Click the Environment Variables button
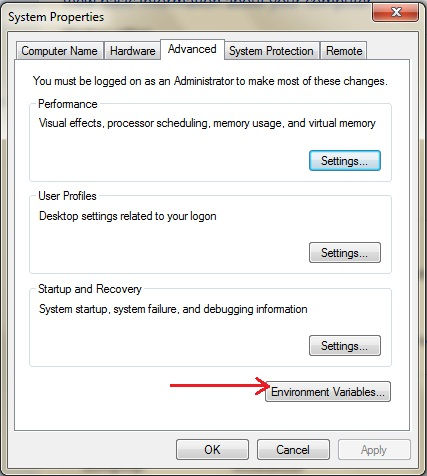This screenshot has width=427, height=476. pos(328,392)
